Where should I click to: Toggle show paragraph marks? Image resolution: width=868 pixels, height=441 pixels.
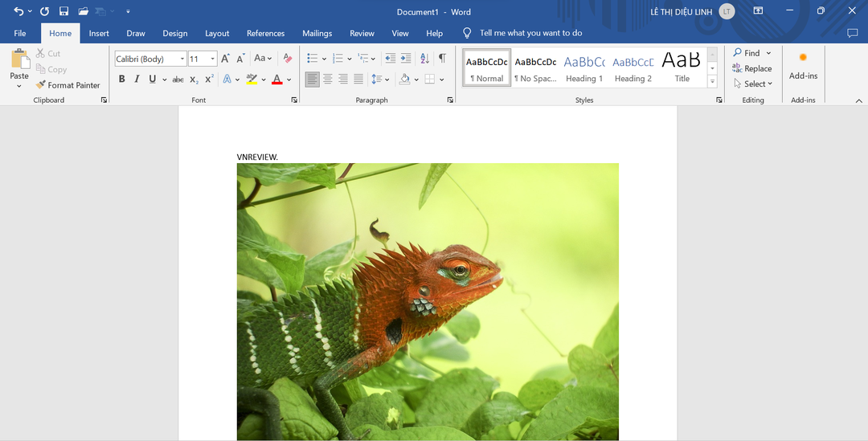442,59
